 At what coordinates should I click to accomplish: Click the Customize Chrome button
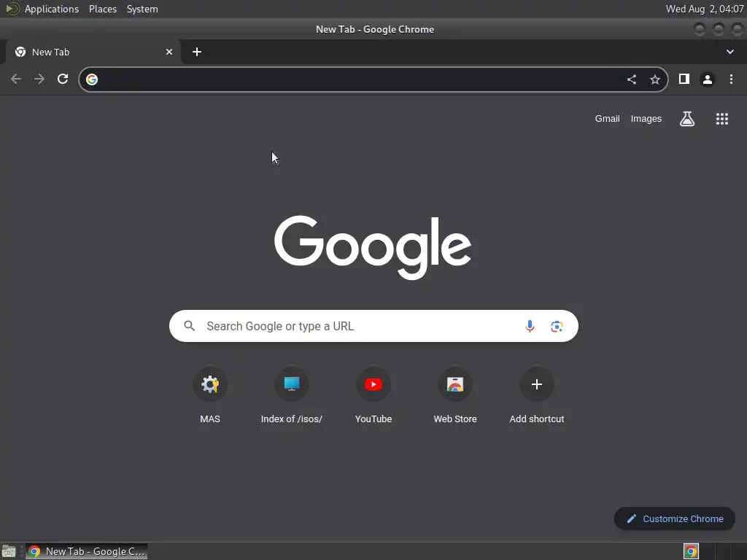click(675, 518)
